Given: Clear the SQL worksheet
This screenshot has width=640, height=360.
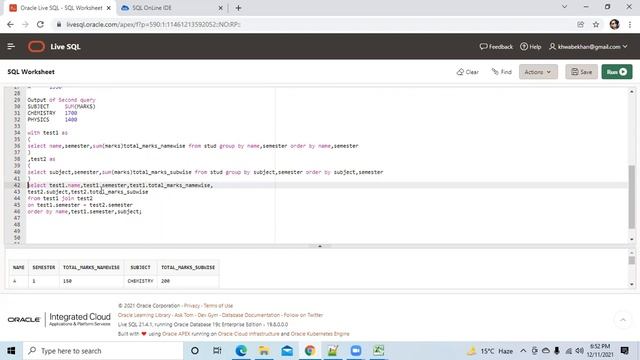Looking at the screenshot, I should tap(467, 72).
